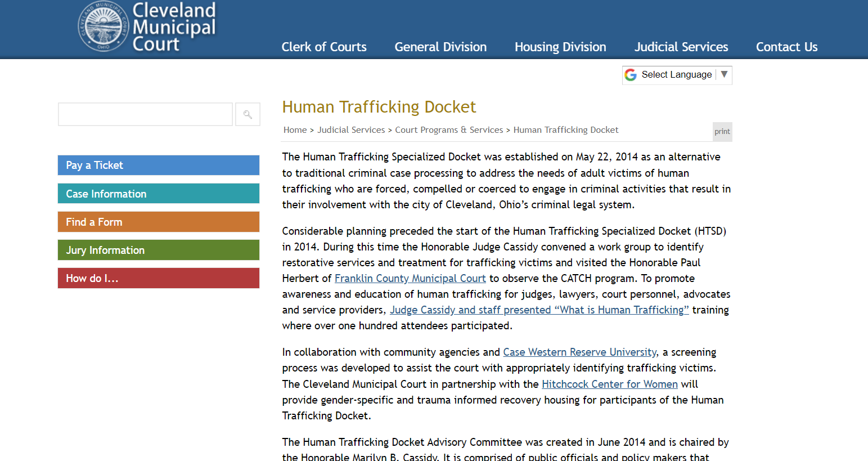Open Contact Us menu
868x461 pixels.
pos(786,47)
